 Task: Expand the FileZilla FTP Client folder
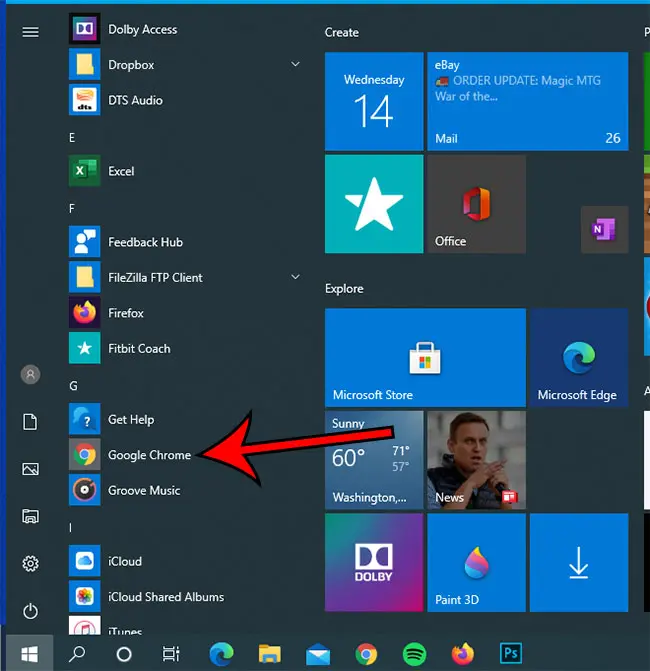[x=295, y=277]
